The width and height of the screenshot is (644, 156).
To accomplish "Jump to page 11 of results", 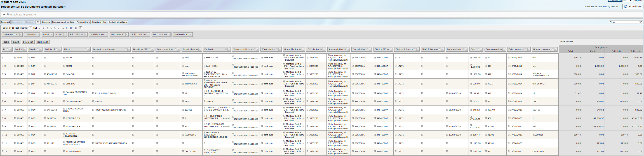I will (76, 28).
